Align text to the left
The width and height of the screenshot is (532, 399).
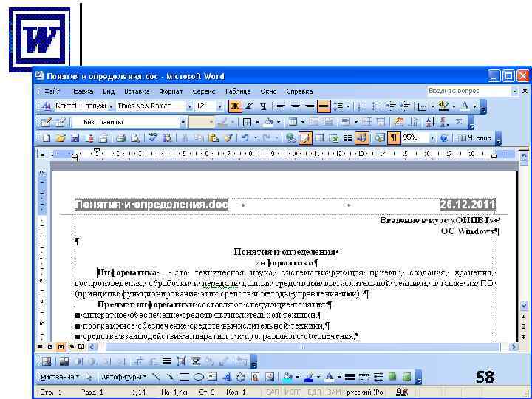coord(281,106)
